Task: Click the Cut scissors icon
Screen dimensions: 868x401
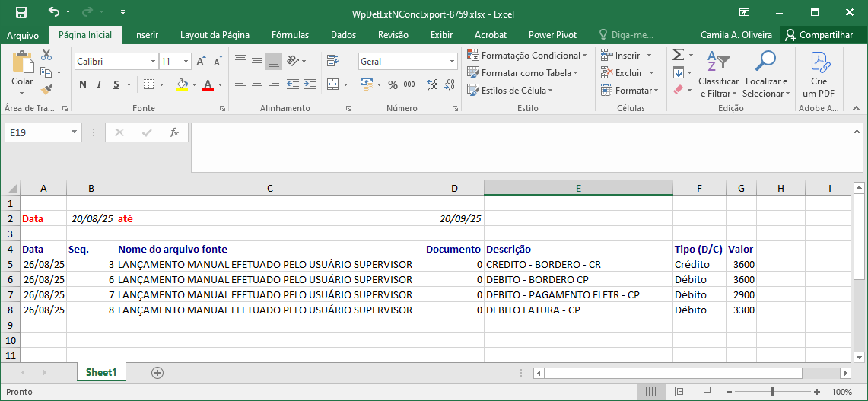Action: [x=46, y=55]
